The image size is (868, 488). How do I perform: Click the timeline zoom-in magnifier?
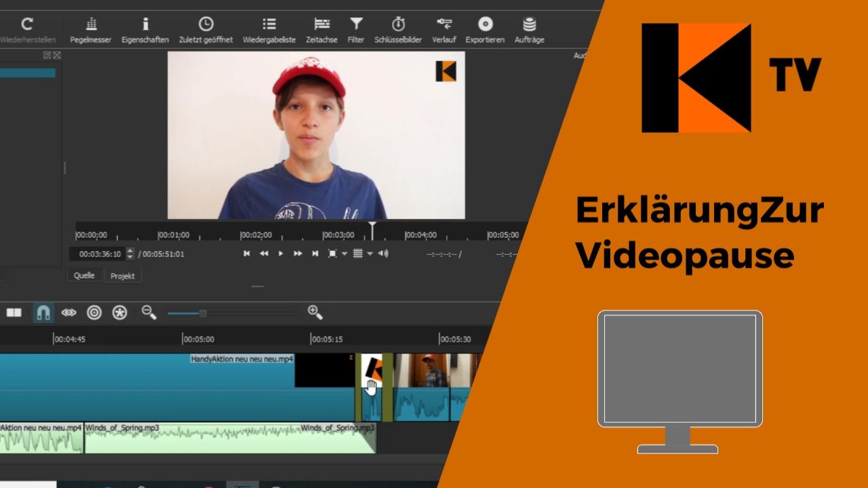[x=315, y=312]
